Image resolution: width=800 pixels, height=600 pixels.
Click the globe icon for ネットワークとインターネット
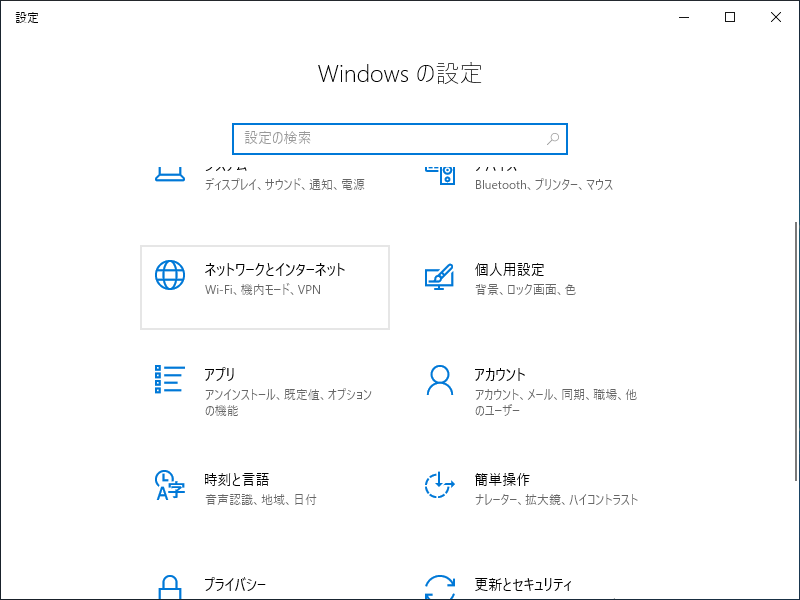click(170, 275)
